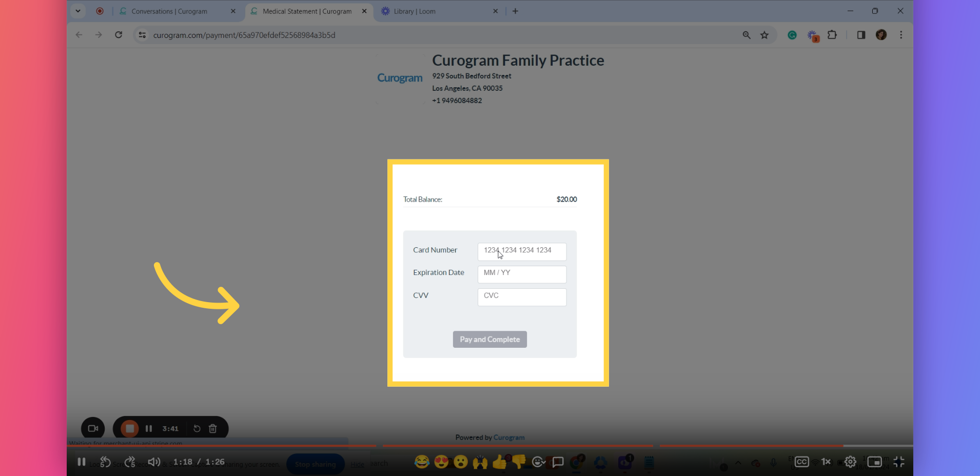The width and height of the screenshot is (980, 476).
Task: Click the Card Number field
Action: click(522, 251)
